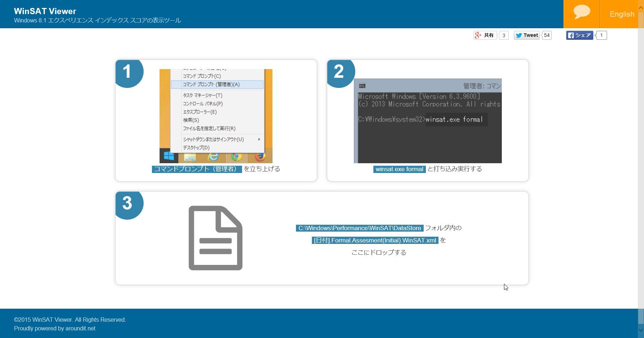Viewport: 644px width, 338px height.
Task: Click the Tweet button
Action: [x=527, y=35]
